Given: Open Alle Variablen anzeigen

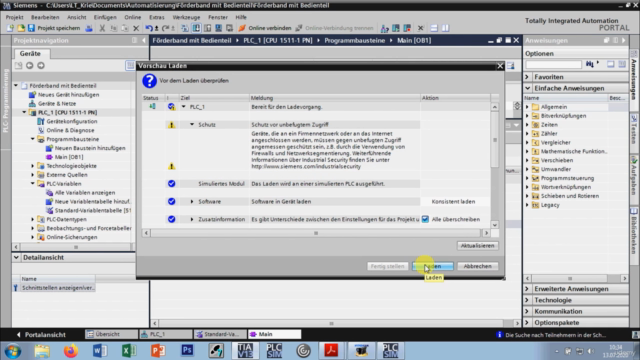Looking at the screenshot, I should [x=84, y=193].
